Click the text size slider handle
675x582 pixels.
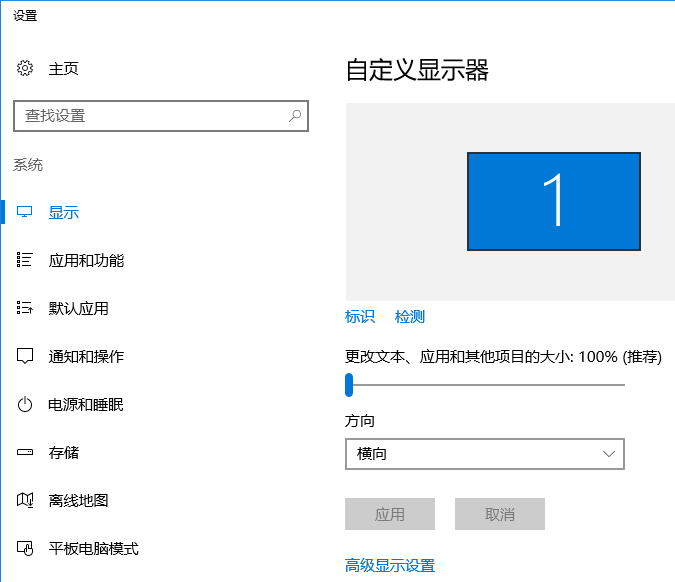pyautogui.click(x=349, y=384)
